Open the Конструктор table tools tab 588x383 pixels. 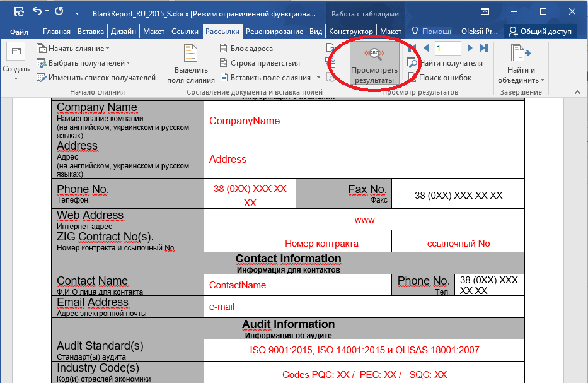[x=351, y=32]
